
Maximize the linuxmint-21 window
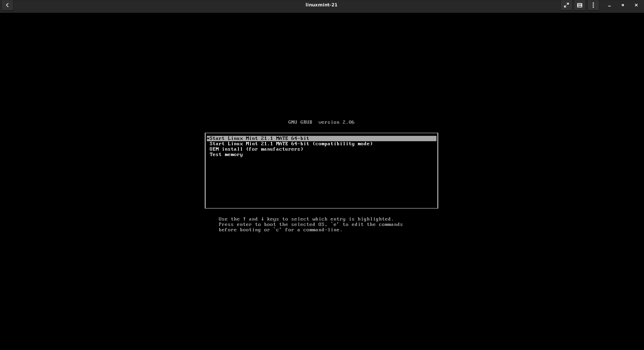(x=623, y=5)
